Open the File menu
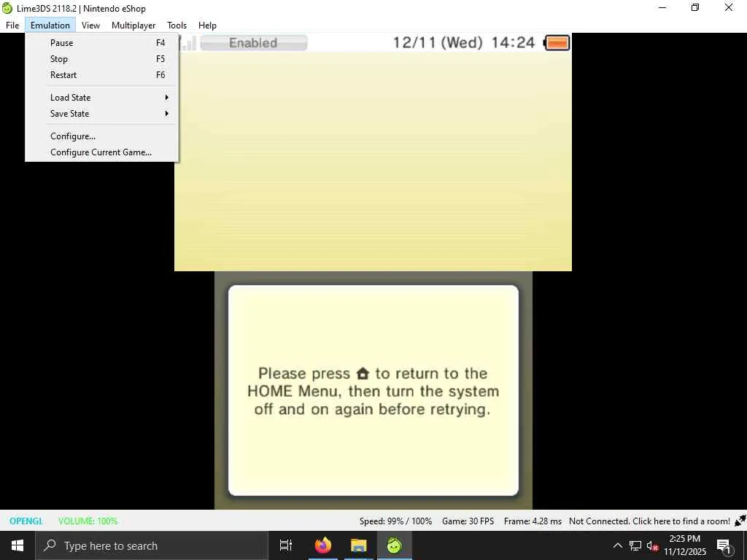Screen dimensions: 747x560 pos(12,26)
